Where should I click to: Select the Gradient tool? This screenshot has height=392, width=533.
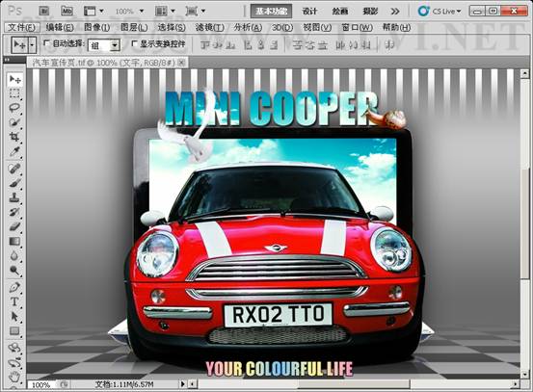(x=14, y=241)
